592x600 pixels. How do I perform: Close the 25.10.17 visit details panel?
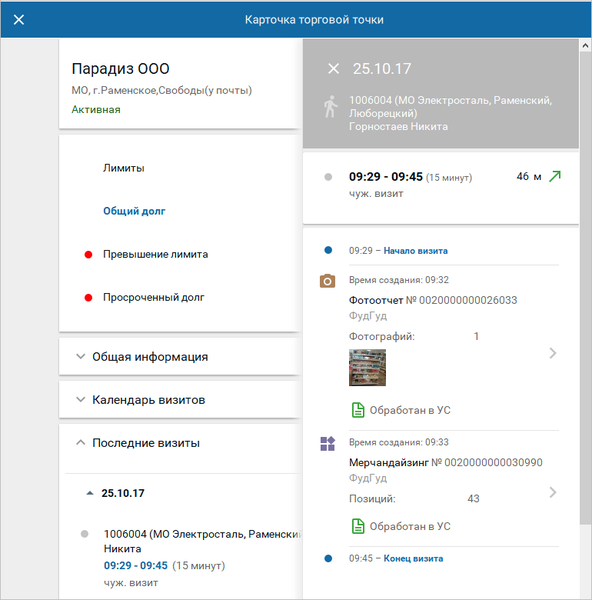pyautogui.click(x=333, y=69)
